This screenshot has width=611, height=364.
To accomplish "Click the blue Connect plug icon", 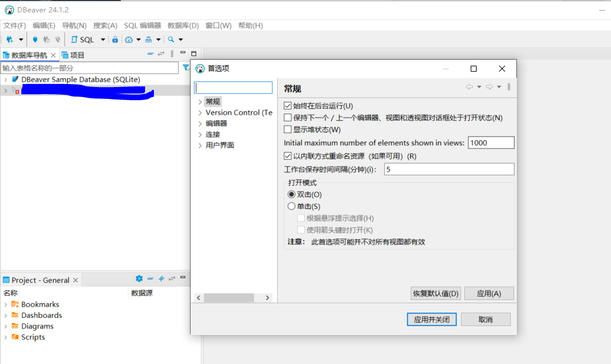I will [35, 40].
